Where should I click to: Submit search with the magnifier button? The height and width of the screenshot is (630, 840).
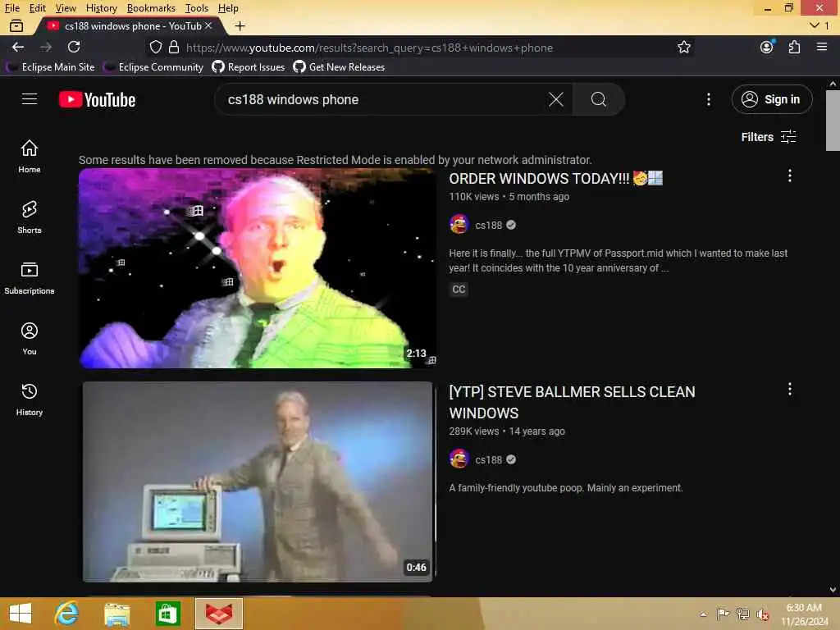tap(598, 99)
